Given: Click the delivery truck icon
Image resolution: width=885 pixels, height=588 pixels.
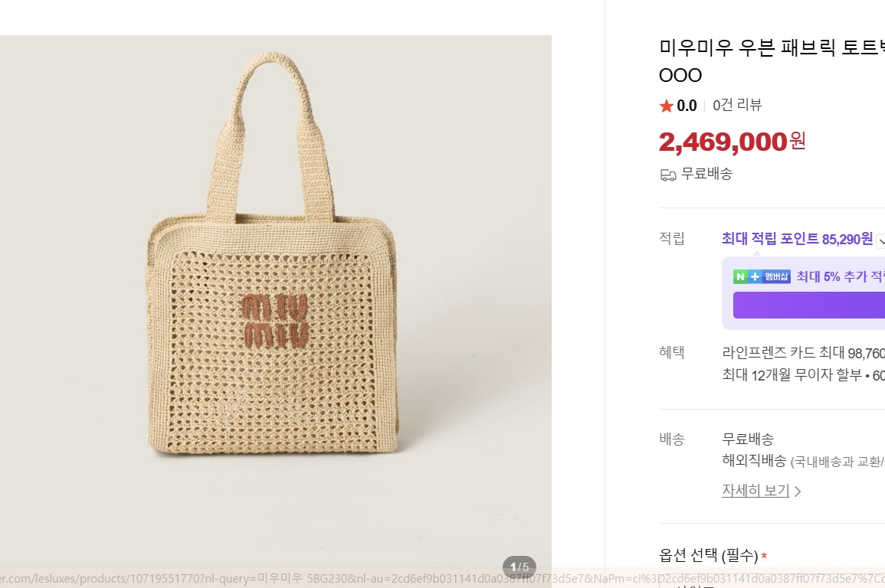Looking at the screenshot, I should click(668, 175).
